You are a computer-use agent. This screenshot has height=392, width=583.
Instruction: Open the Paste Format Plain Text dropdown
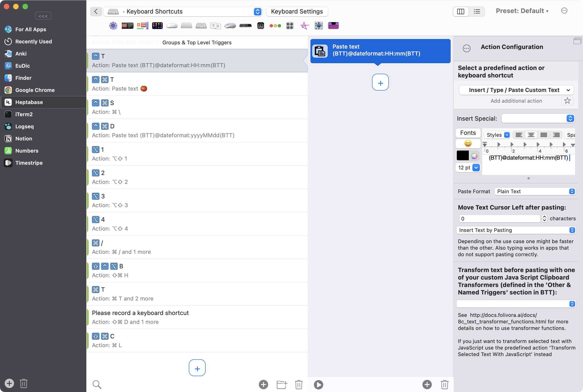point(535,192)
